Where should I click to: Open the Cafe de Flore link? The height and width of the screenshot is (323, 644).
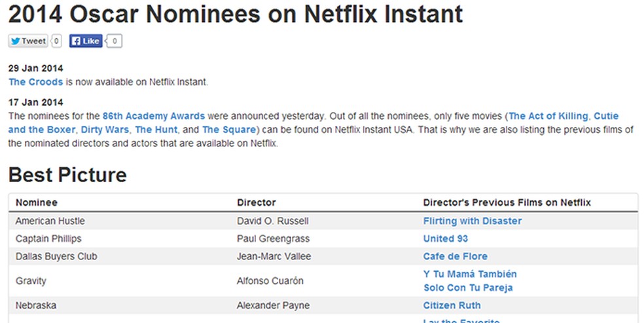(x=456, y=256)
